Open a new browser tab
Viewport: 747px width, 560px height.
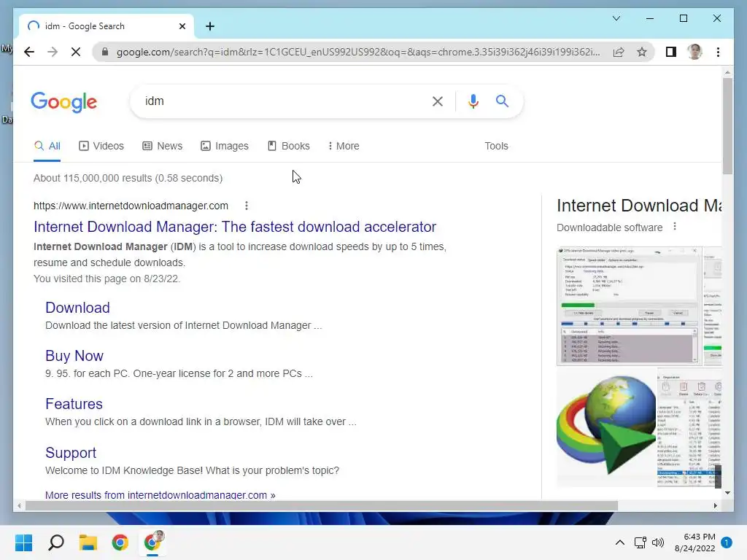[210, 26]
